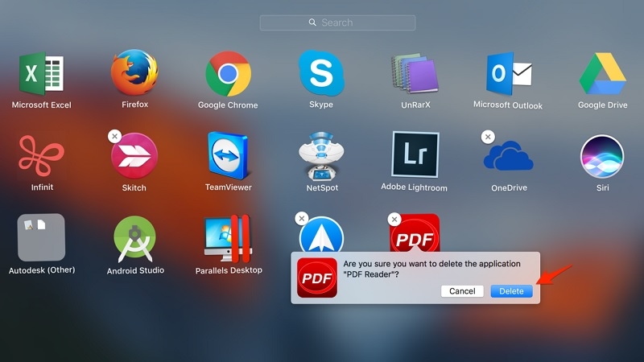
Task: Launch Adobe Lightroom icon
Action: (415, 154)
